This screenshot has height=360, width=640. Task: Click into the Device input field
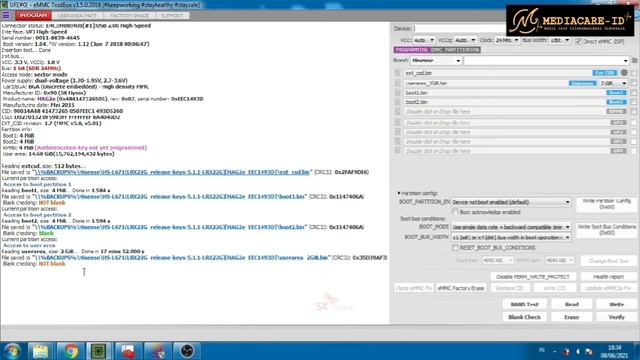pos(460,29)
